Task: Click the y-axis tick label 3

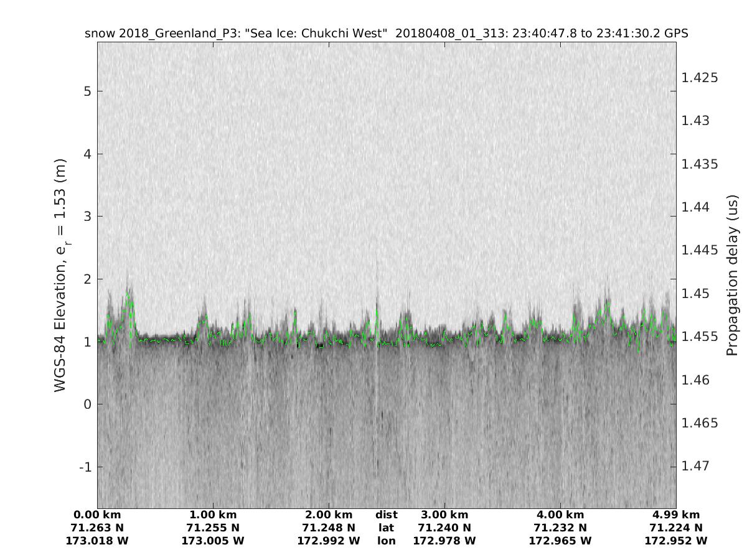Action: [x=86, y=217]
